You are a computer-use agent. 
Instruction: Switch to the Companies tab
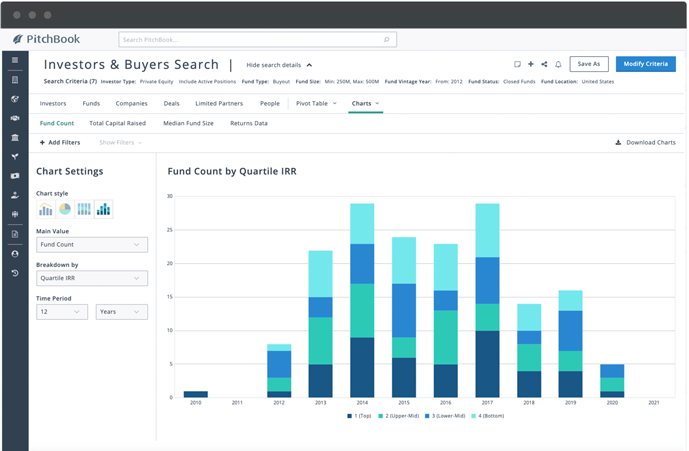[131, 103]
